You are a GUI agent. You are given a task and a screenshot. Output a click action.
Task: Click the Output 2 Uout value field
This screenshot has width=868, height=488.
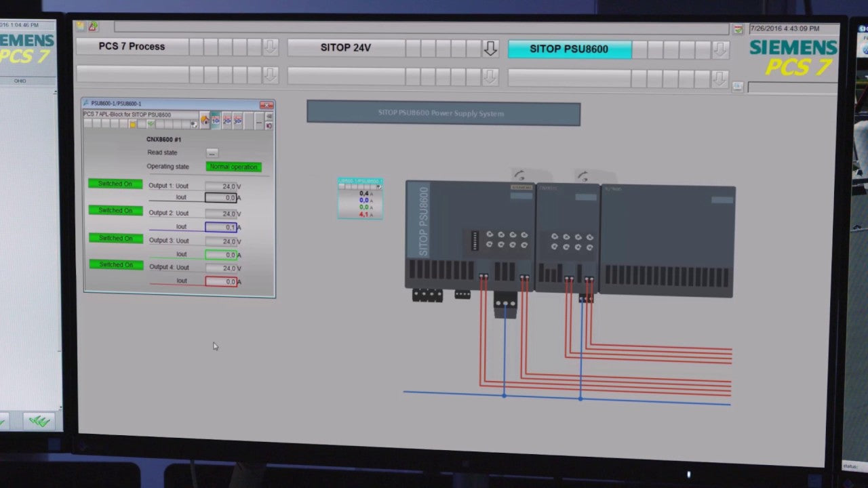coord(222,213)
